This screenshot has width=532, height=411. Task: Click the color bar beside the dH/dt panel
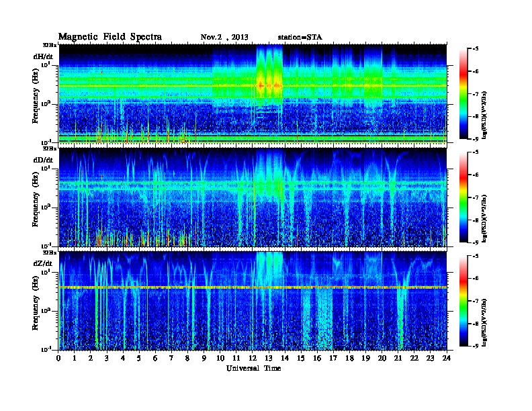[x=463, y=93]
